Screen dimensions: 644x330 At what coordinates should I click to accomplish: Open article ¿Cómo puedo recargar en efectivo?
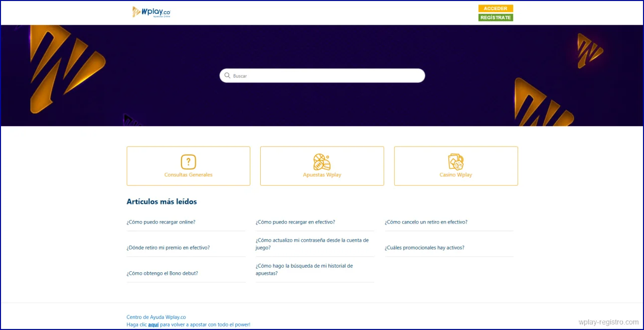coord(295,222)
